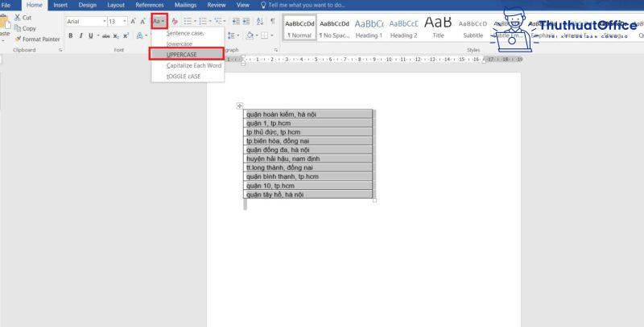Click cell 'quận 10, tp.hcm'
Image resolution: width=644 pixels, height=327 pixels.
point(308,185)
